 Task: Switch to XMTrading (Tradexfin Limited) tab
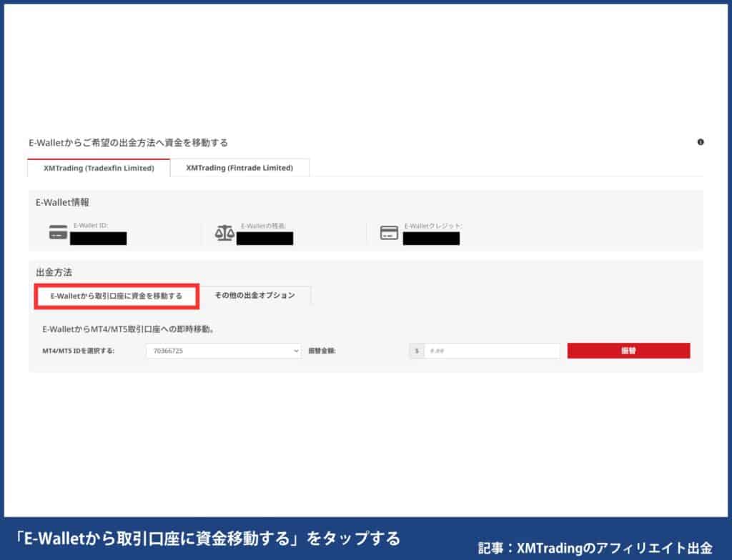pos(99,168)
